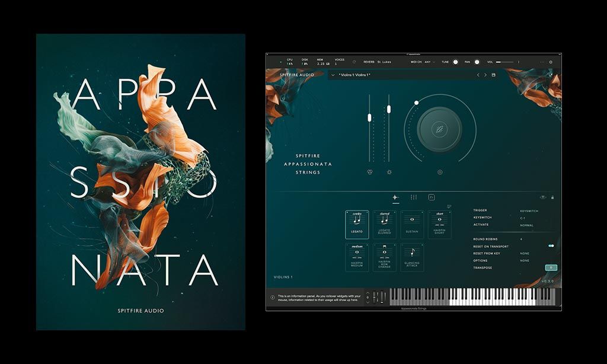Adjust the TUNE knob
The image size is (607, 364).
point(455,62)
